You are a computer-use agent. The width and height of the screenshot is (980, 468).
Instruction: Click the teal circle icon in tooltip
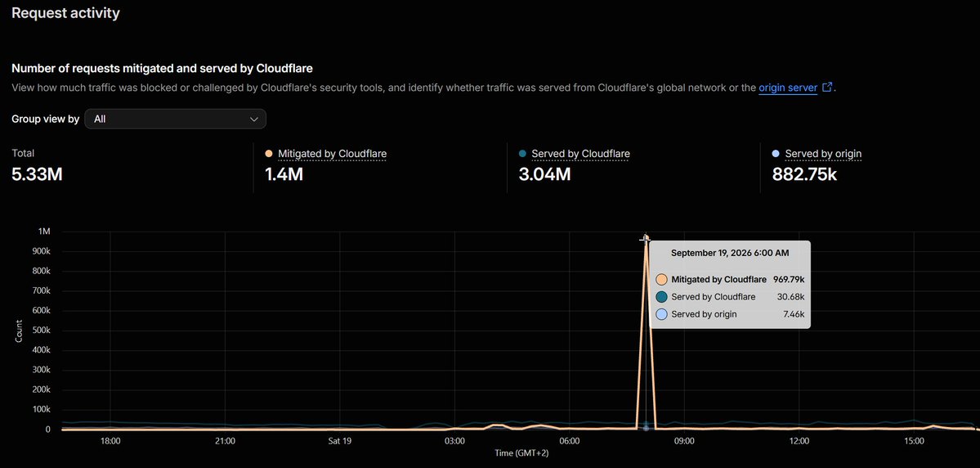coord(661,296)
